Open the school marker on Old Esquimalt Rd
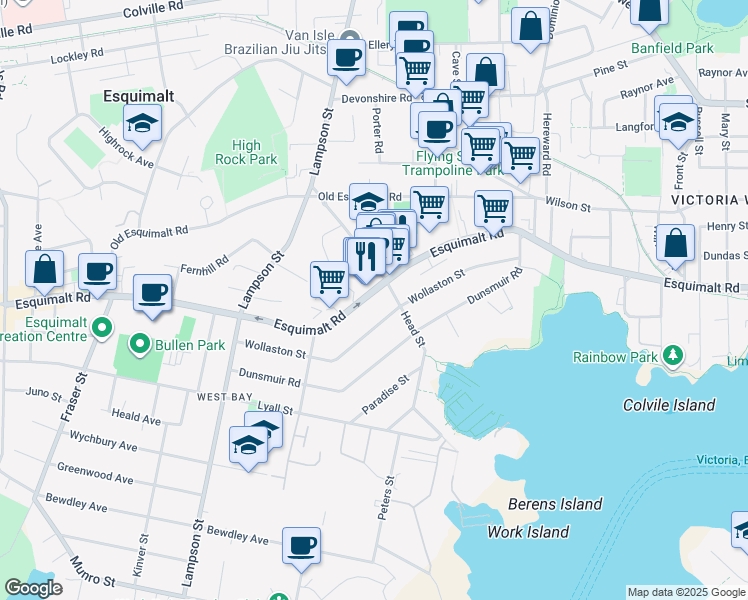The image size is (748, 600). pos(368,200)
